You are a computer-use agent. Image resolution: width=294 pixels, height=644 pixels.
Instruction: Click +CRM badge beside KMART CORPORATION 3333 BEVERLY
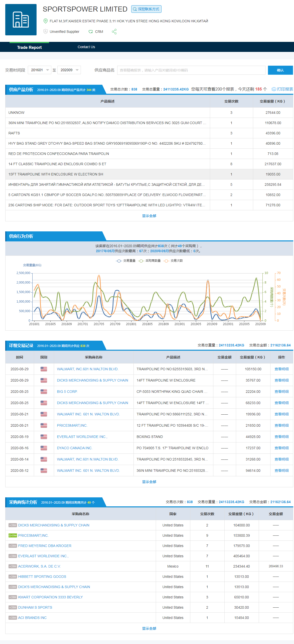pos(13,597)
